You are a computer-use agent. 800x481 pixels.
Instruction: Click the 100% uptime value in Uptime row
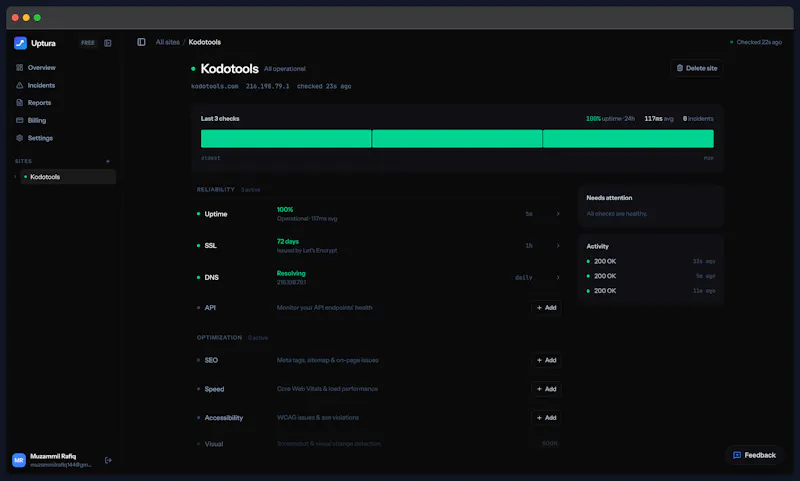click(x=285, y=210)
